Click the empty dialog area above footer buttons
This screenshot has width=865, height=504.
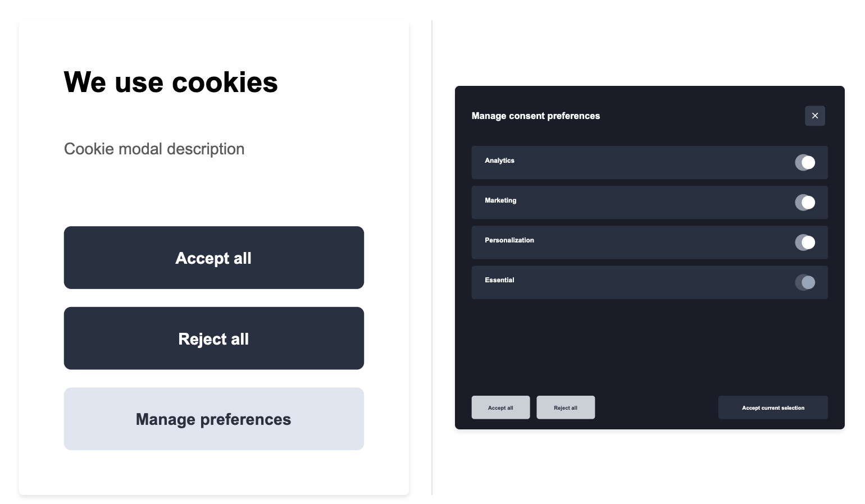(649, 345)
